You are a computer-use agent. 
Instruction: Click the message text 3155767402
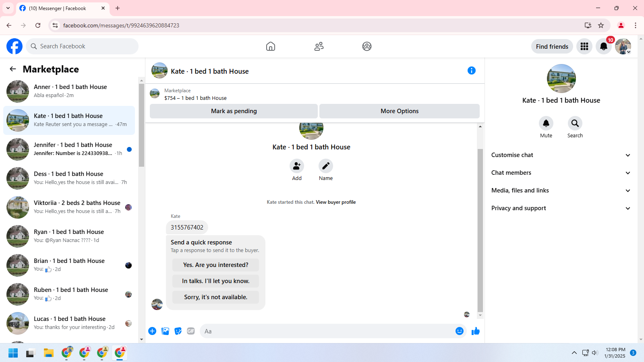pyautogui.click(x=187, y=228)
